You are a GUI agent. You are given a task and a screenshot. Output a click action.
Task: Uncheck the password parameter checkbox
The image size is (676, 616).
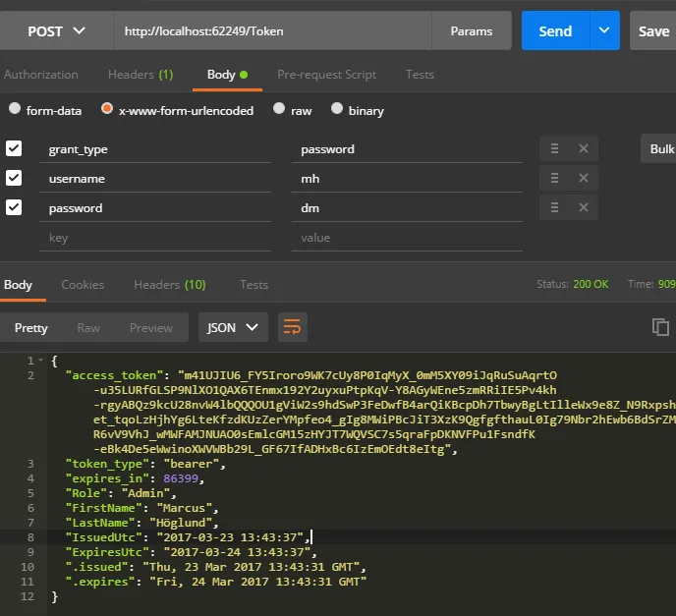click(x=14, y=207)
